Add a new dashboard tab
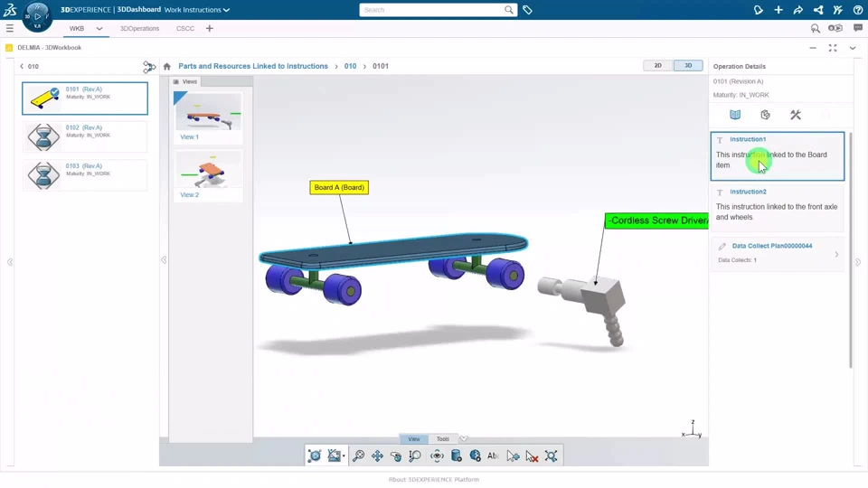Image resolution: width=868 pixels, height=488 pixels. tap(209, 28)
